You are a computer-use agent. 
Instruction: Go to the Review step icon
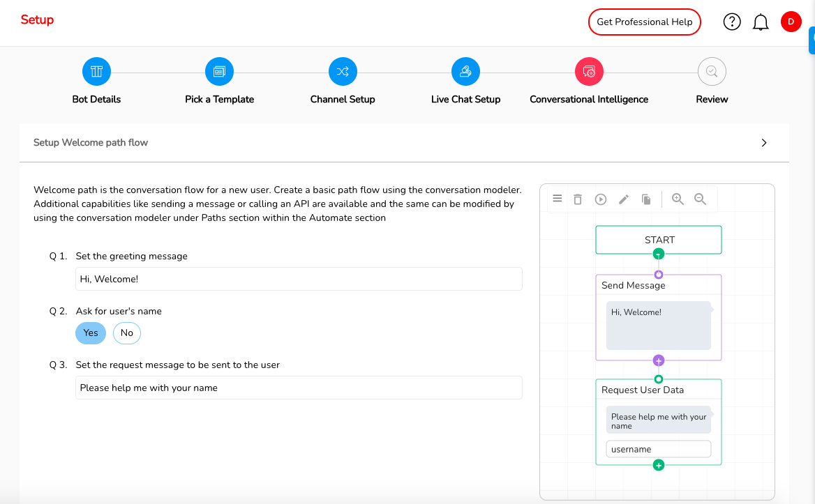point(712,72)
